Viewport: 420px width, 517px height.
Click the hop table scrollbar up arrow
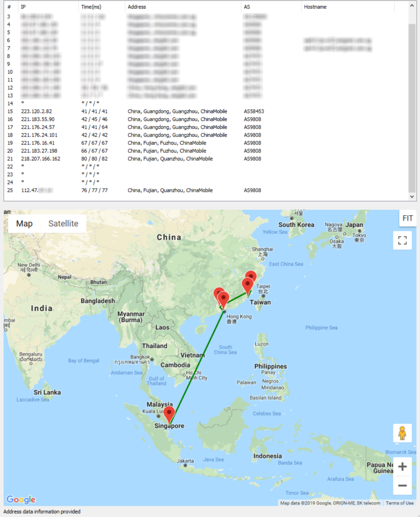412,6
